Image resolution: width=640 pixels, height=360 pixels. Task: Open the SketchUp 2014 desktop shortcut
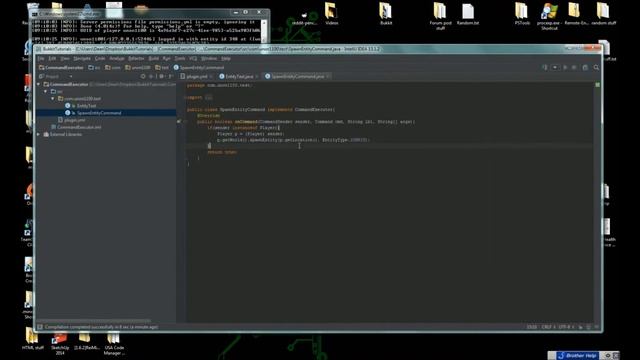(60, 344)
